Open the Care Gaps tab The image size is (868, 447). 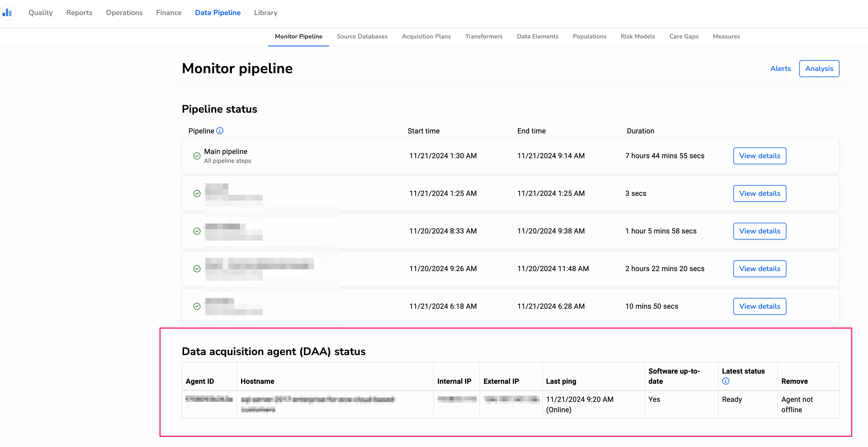pos(684,36)
